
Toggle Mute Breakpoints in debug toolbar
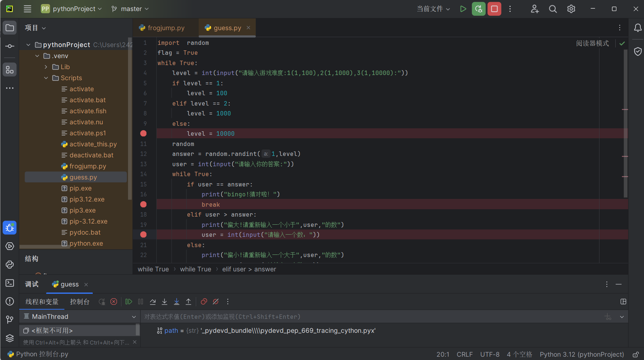tap(216, 302)
